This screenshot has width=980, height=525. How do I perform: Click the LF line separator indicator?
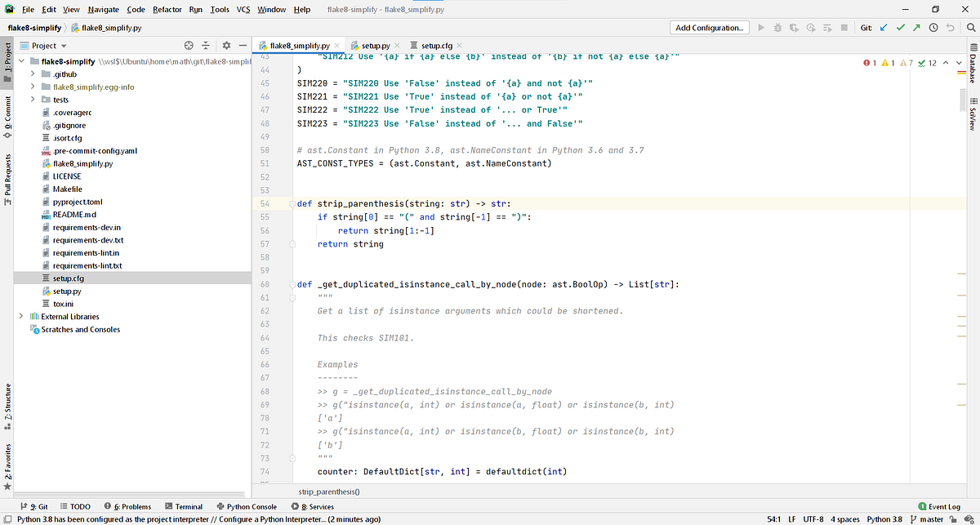[x=792, y=519]
